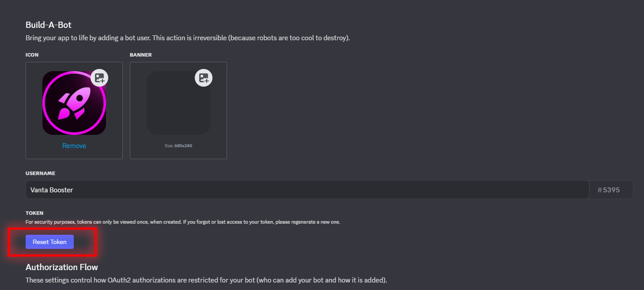Focus the Vanta Booster username field
The width and height of the screenshot is (644, 290).
point(307,190)
